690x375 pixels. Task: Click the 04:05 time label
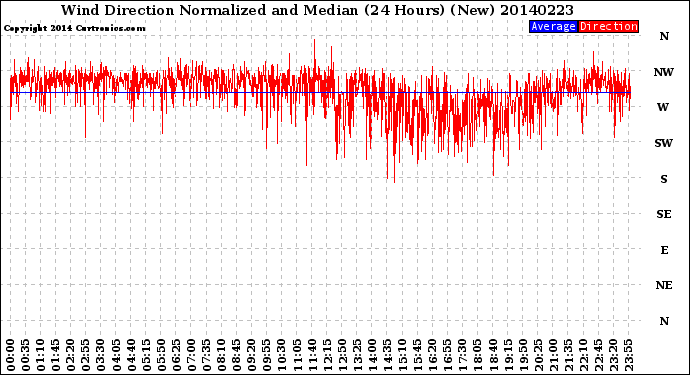(116, 355)
